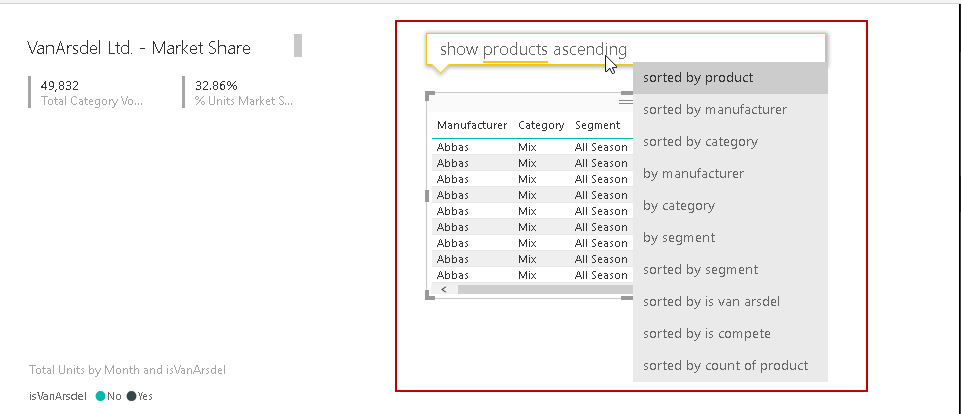Click the table's horizontal scrollbar
Screen dimensions: 961x414
coord(540,289)
